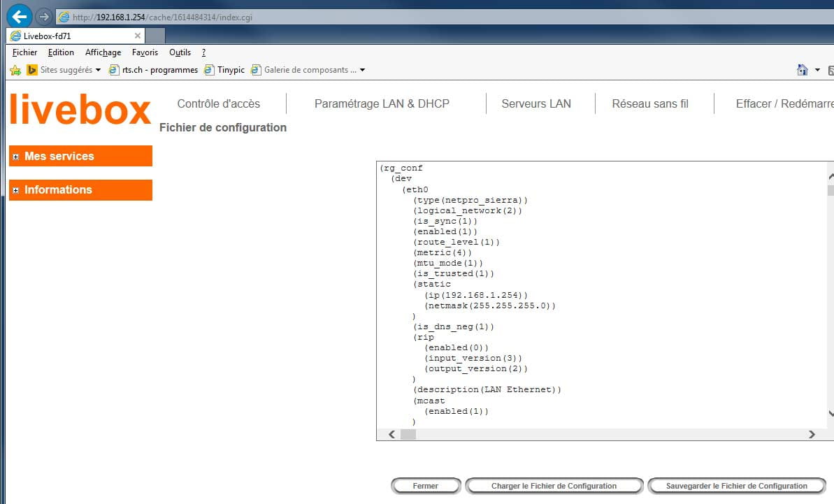
Task: Click the Favorites star icon in bookmarks bar
Action: pos(15,70)
